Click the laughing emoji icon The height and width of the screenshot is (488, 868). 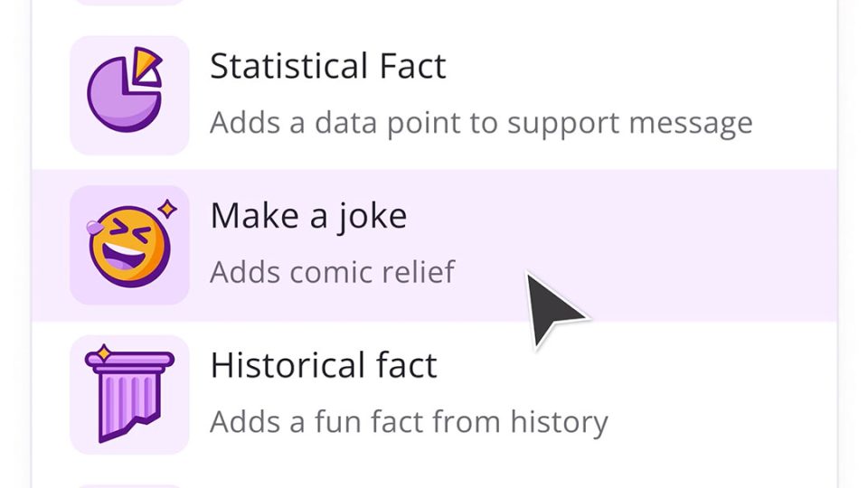click(x=127, y=246)
